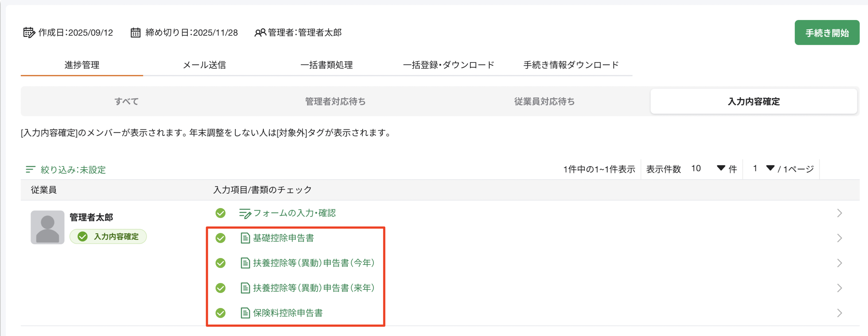This screenshot has height=336, width=868.
Task: Select the 従業員対応待ち filter tab
Action: click(x=544, y=101)
